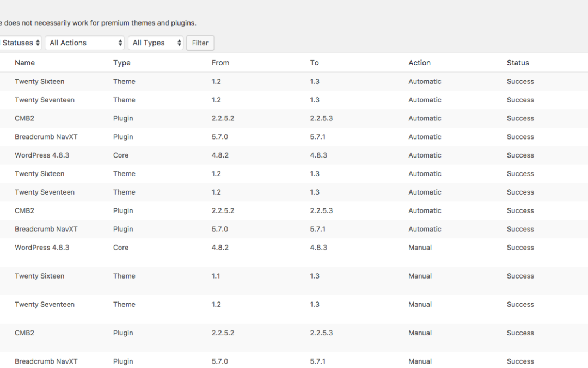The width and height of the screenshot is (588, 368).
Task: Click the Filter button
Action: point(200,43)
